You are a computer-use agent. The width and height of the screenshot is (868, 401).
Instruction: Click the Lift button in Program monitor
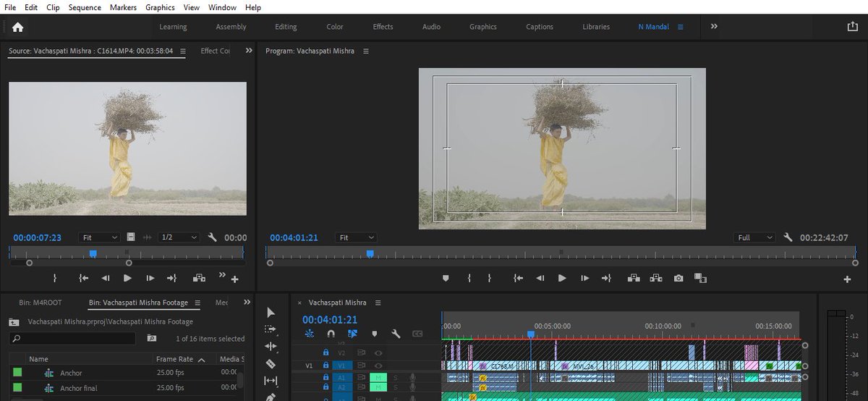coord(634,278)
